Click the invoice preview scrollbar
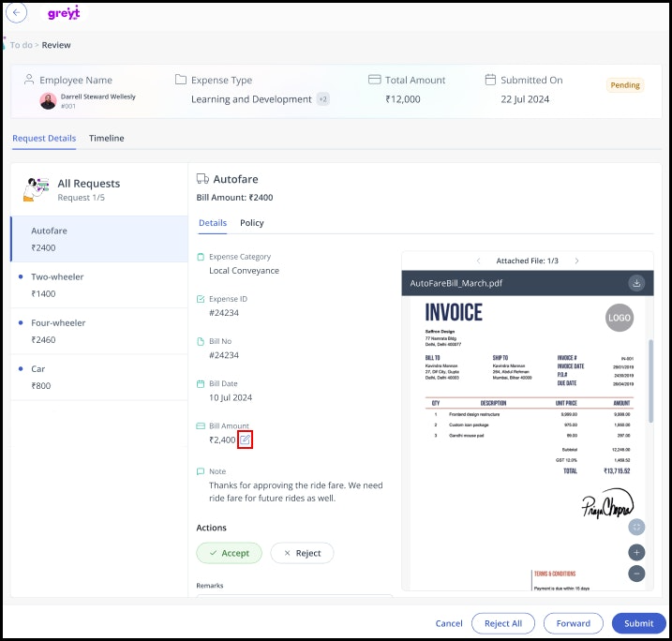The height and width of the screenshot is (641, 672). pyautogui.click(x=650, y=380)
